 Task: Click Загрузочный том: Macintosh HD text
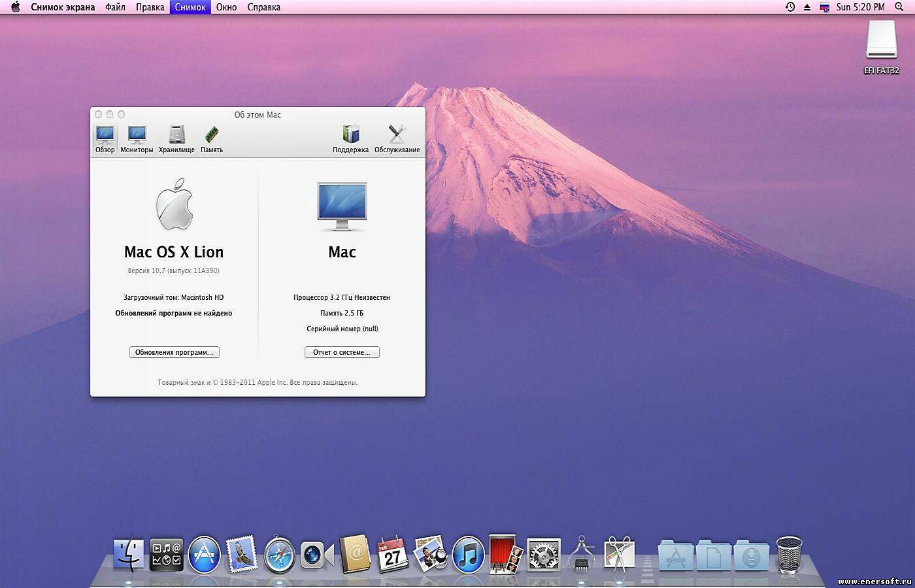(174, 297)
